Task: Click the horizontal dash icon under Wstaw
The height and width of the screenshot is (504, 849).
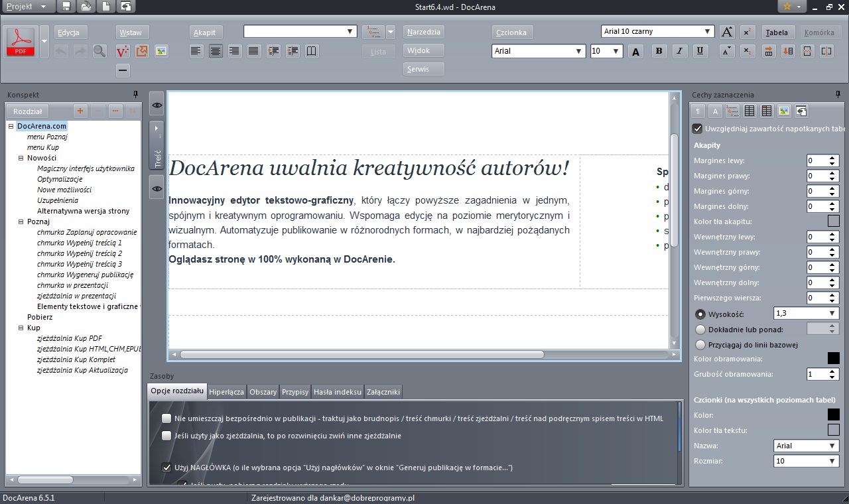Action: tap(123, 70)
